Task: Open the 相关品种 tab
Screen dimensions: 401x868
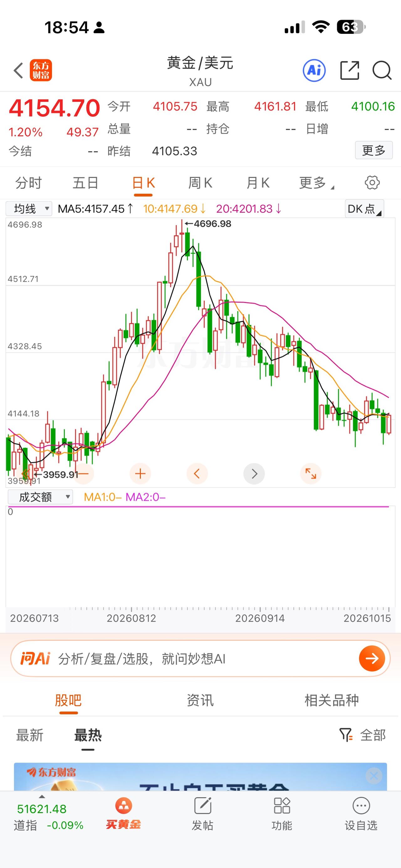Action: click(331, 700)
